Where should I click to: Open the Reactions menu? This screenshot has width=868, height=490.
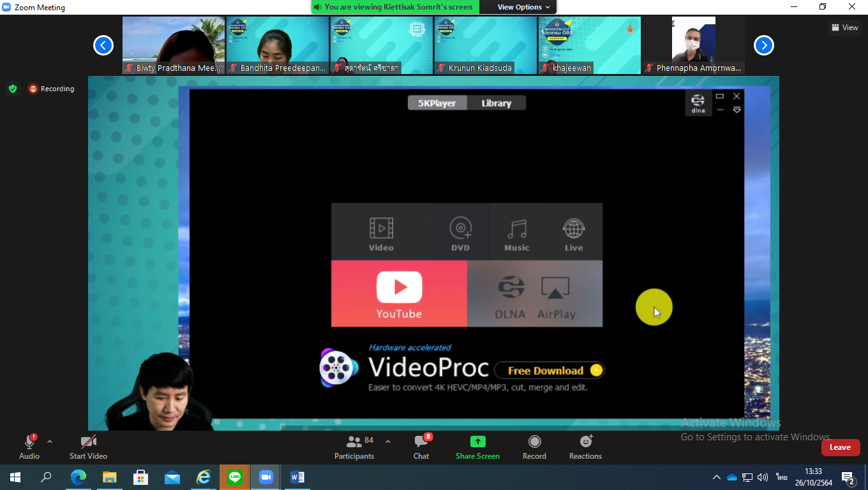click(x=585, y=447)
